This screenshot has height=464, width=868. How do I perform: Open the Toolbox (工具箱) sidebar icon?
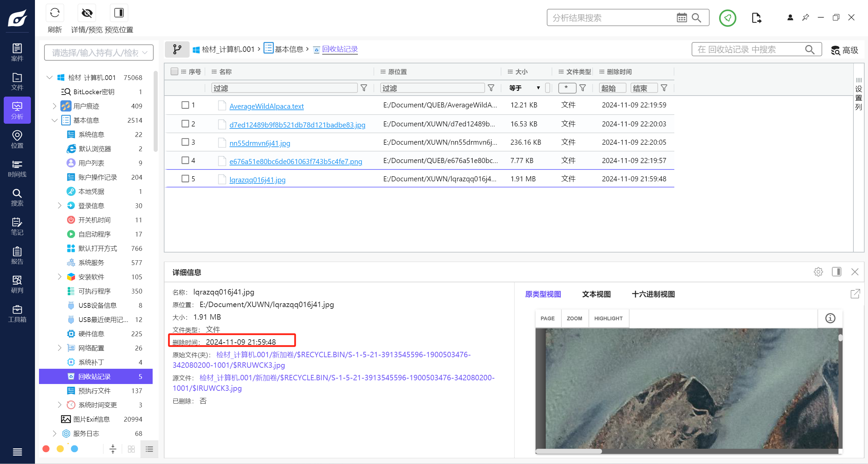click(17, 314)
